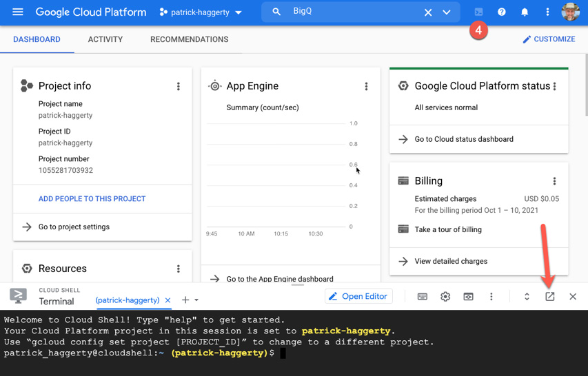Image resolution: width=588 pixels, height=376 pixels.
Task: Click the App Engine icon
Action: pyautogui.click(x=214, y=86)
